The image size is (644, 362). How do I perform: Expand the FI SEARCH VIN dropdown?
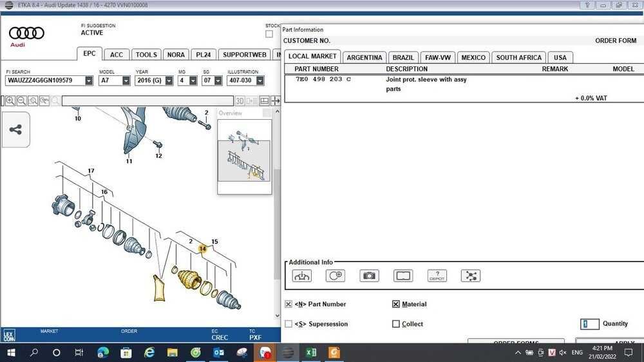click(x=89, y=81)
